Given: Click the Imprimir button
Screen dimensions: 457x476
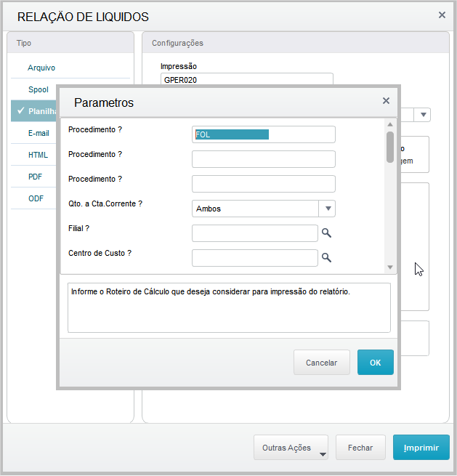Looking at the screenshot, I should click(x=421, y=448).
